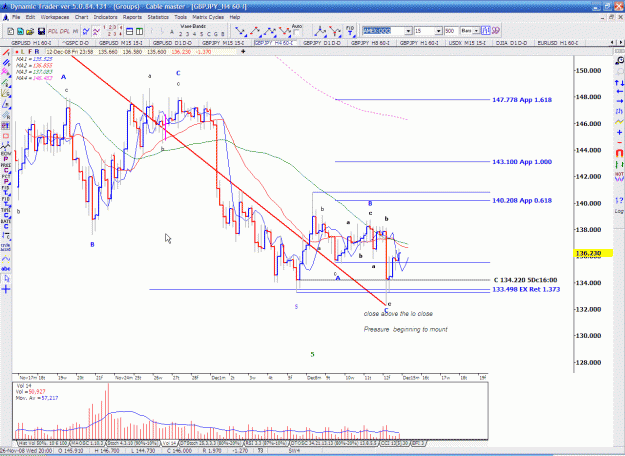Viewport: 625px width, 456px height.
Task: Click the 140.208 App 0.618 level label
Action: pyautogui.click(x=522, y=200)
